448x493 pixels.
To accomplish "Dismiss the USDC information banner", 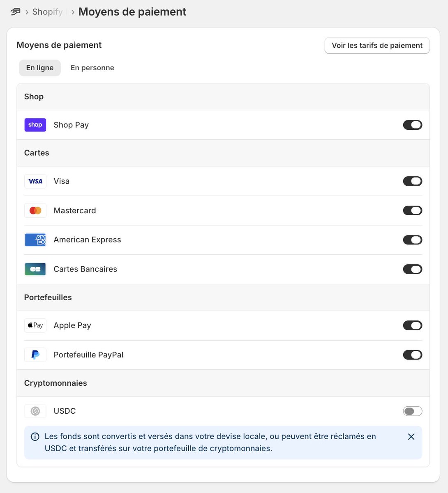I will [x=411, y=437].
